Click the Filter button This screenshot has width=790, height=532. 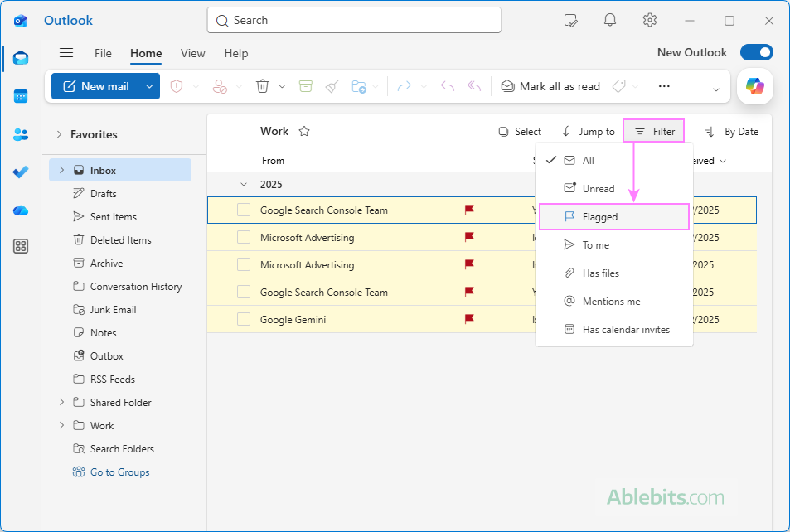click(654, 132)
